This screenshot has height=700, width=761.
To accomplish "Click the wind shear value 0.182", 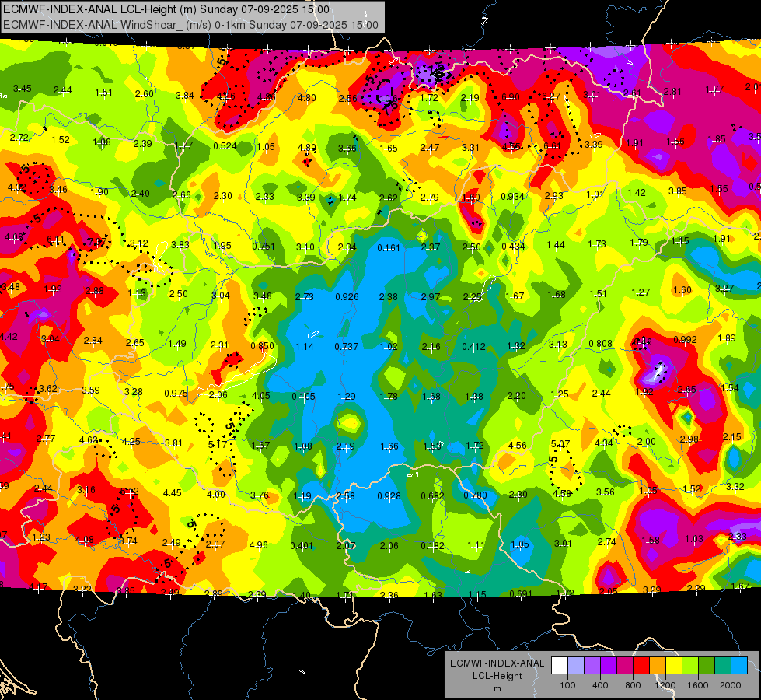I will coord(432,545).
